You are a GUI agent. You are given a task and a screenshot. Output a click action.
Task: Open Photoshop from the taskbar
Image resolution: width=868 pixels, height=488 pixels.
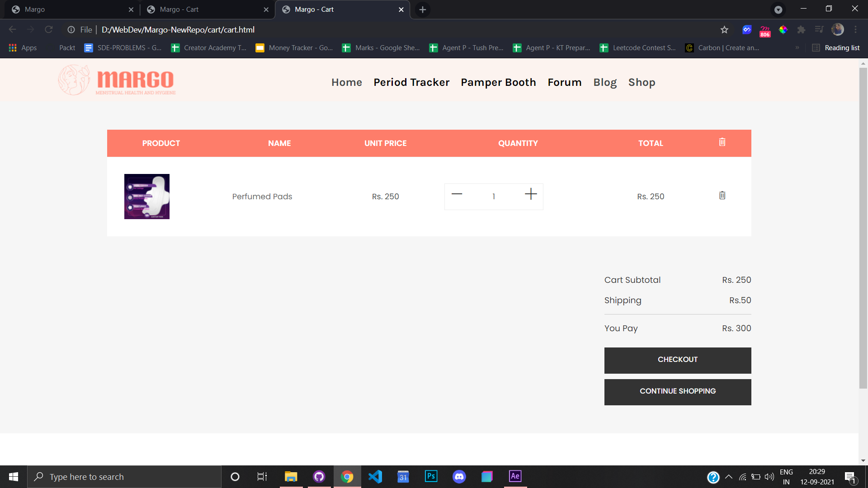click(431, 477)
